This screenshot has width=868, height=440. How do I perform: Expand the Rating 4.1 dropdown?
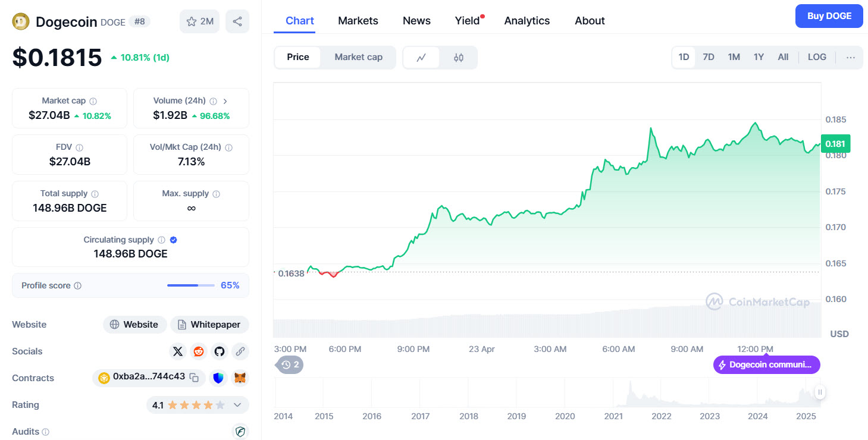237,405
